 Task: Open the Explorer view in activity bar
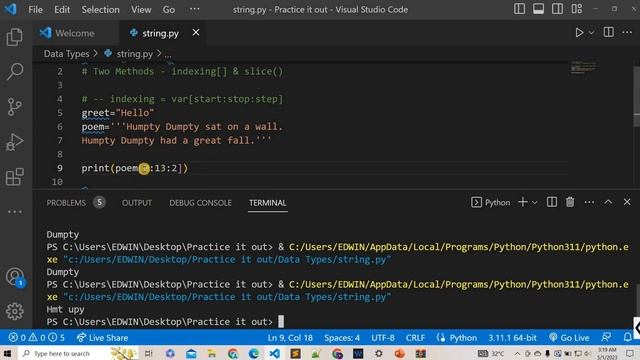[x=15, y=37]
